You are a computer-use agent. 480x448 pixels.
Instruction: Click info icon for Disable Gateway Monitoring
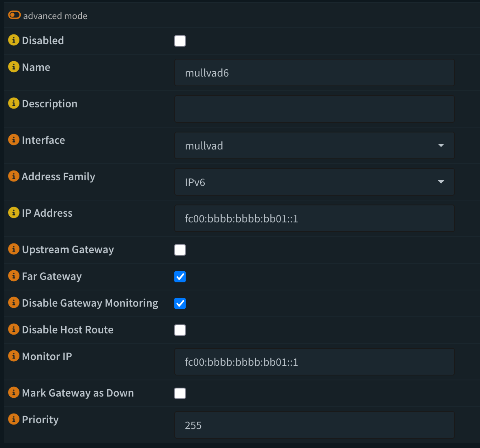tap(14, 303)
